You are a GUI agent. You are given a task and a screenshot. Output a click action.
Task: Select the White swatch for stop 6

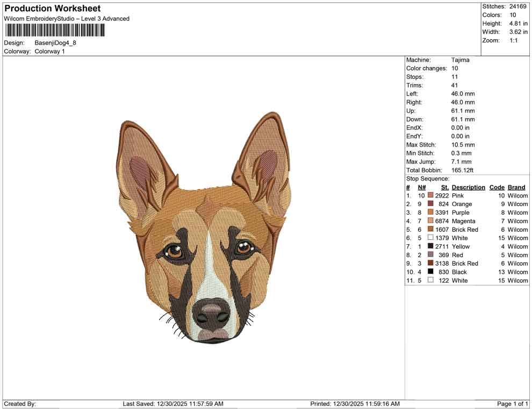click(x=429, y=238)
